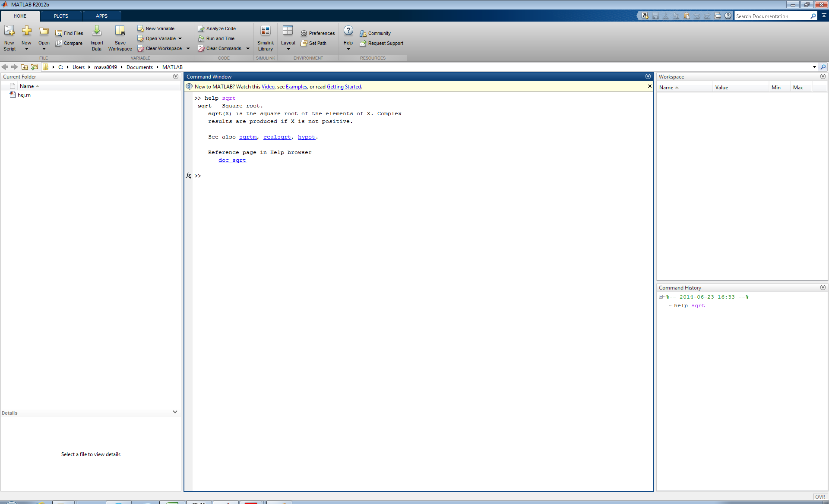Open the Community link
Screen dimensions: 829x504
[x=375, y=33]
